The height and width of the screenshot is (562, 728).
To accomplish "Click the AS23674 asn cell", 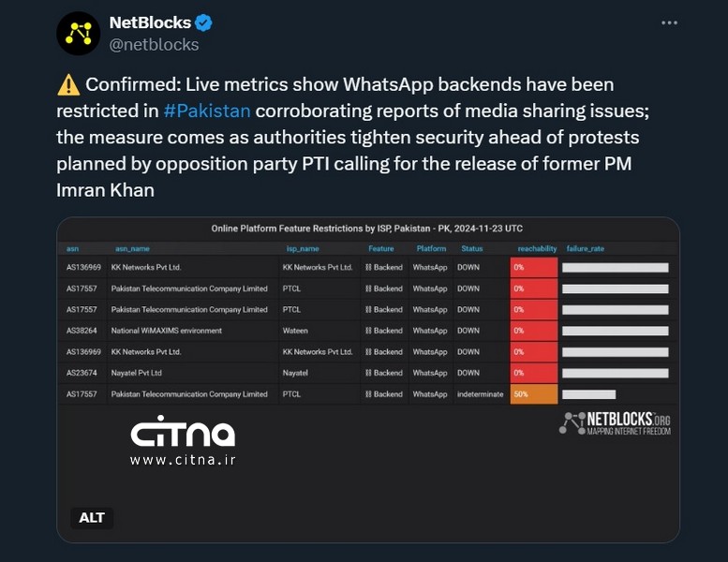I will coord(82,373).
